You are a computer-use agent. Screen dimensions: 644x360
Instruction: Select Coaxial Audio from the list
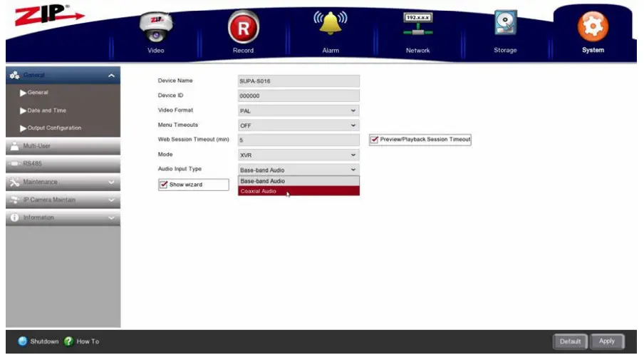(x=298, y=190)
